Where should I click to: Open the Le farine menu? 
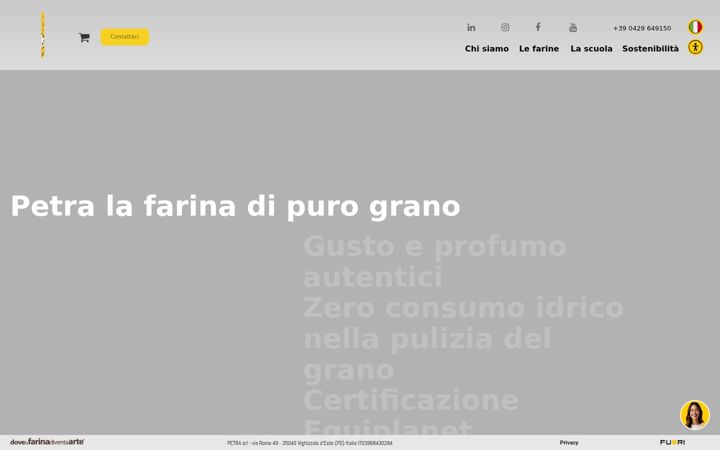pos(539,49)
